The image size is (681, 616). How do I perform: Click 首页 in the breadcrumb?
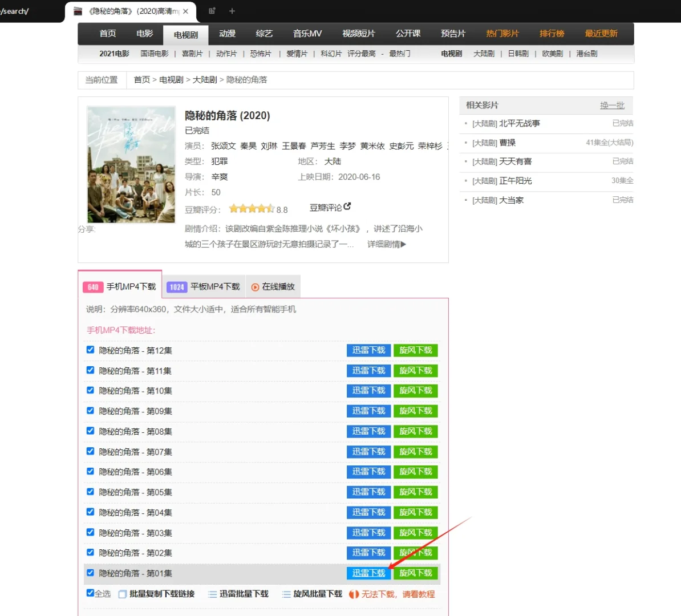[141, 80]
